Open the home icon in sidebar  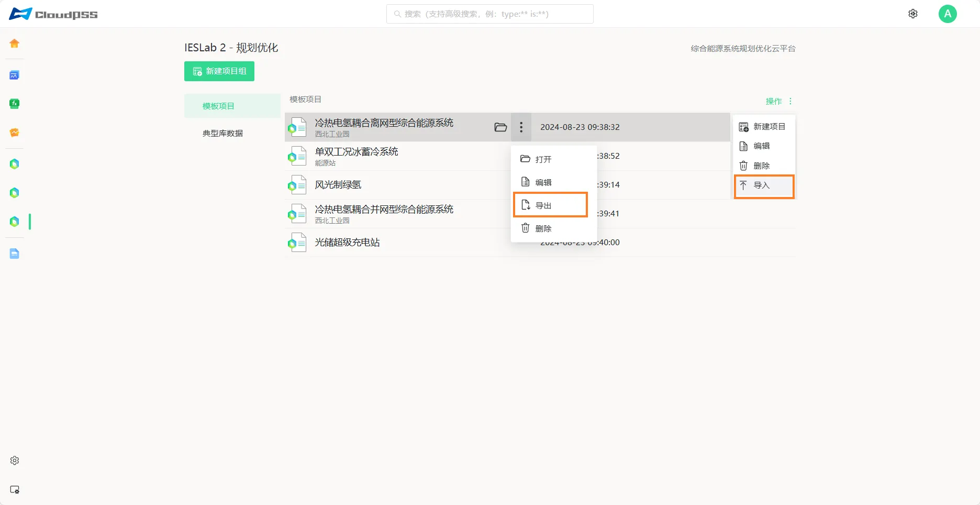click(x=15, y=43)
